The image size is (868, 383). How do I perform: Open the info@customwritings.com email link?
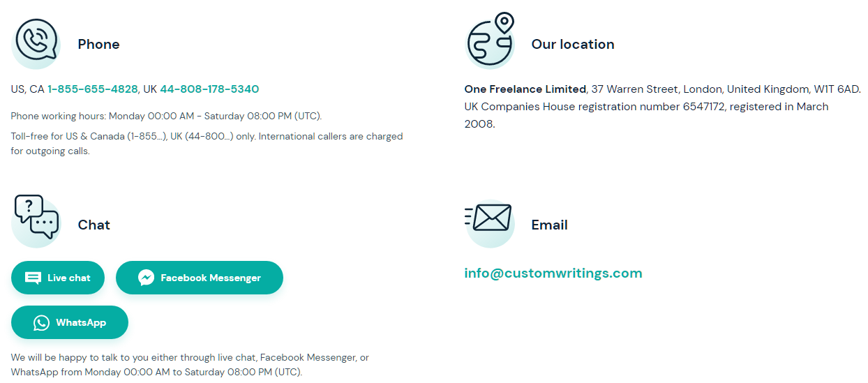pos(553,273)
